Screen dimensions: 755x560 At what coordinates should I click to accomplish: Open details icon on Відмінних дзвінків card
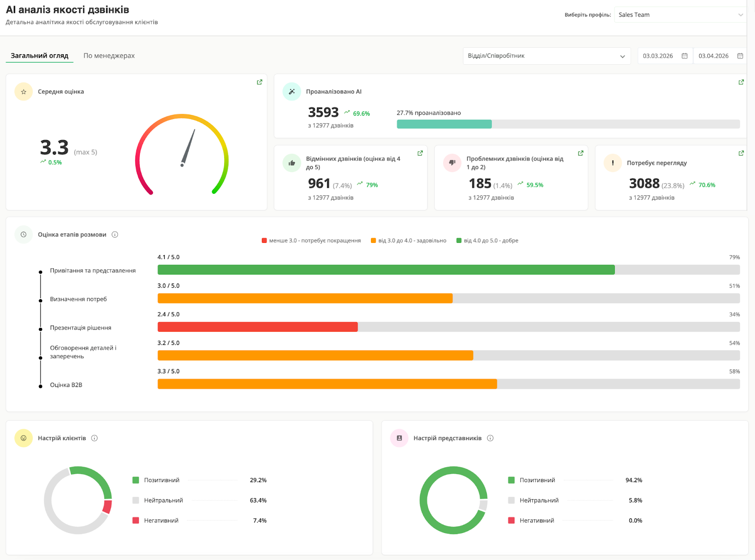click(x=420, y=153)
